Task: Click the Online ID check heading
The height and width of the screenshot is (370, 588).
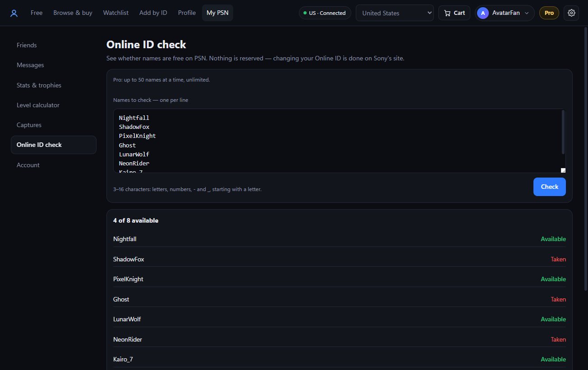Action: coord(146,45)
